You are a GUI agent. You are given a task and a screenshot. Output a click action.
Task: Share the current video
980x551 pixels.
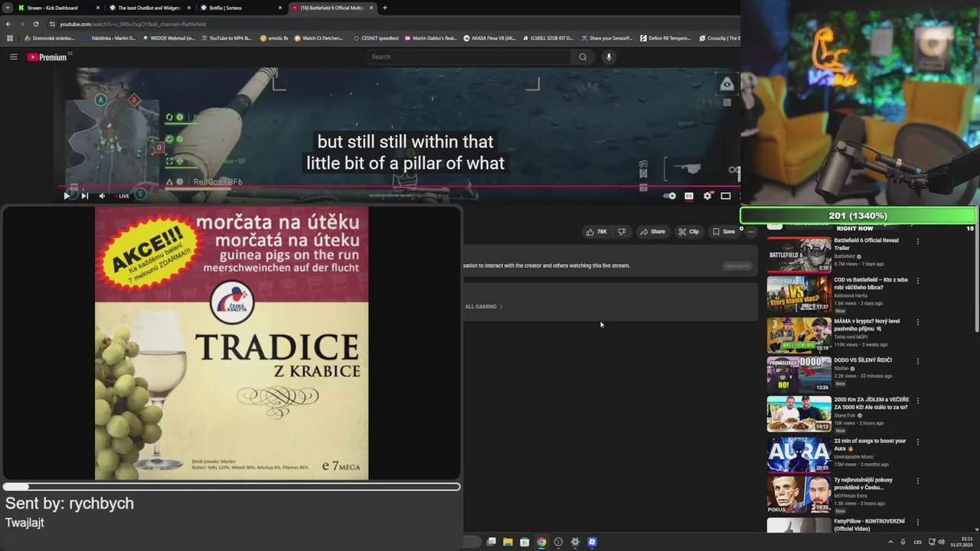pos(653,232)
